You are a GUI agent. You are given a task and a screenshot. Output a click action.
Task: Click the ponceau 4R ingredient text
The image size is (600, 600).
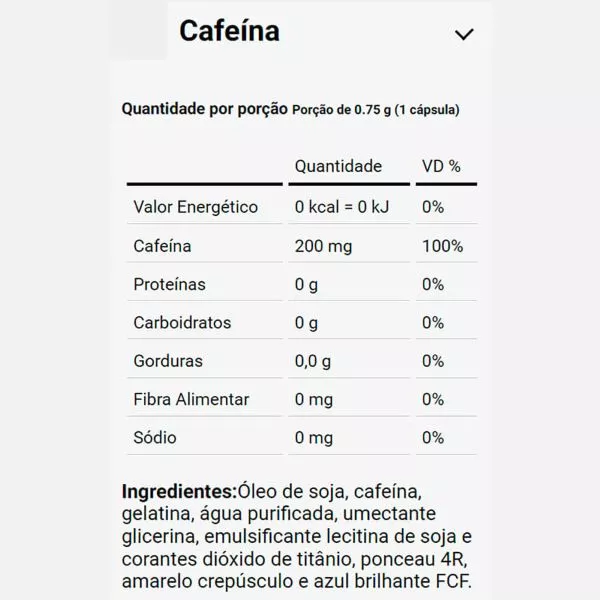(413, 559)
